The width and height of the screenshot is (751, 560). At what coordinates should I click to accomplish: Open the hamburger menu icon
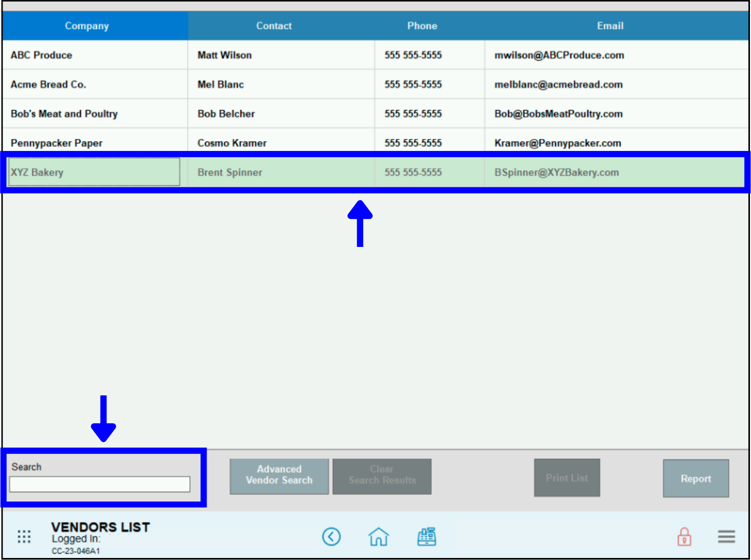[726, 537]
